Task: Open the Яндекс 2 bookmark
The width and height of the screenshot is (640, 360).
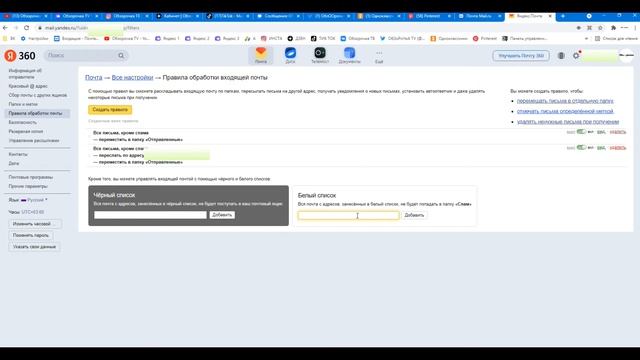Action: [197, 38]
